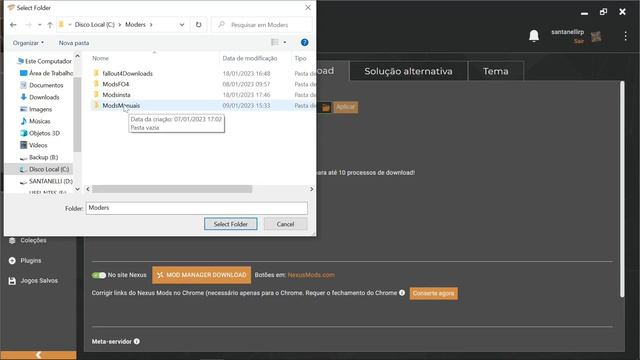640x360 pixels.
Task: Open Imagens in the navigation pane
Action: tap(36, 109)
